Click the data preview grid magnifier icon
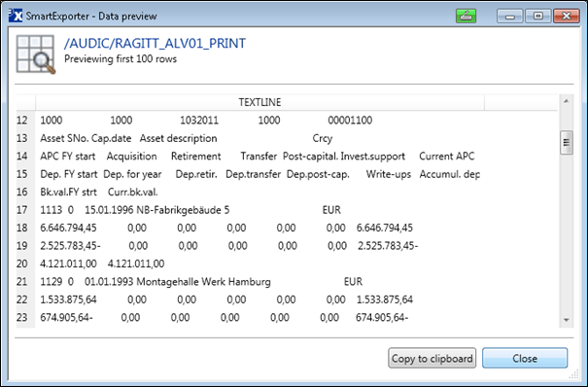The height and width of the screenshot is (387, 588). pos(36,54)
